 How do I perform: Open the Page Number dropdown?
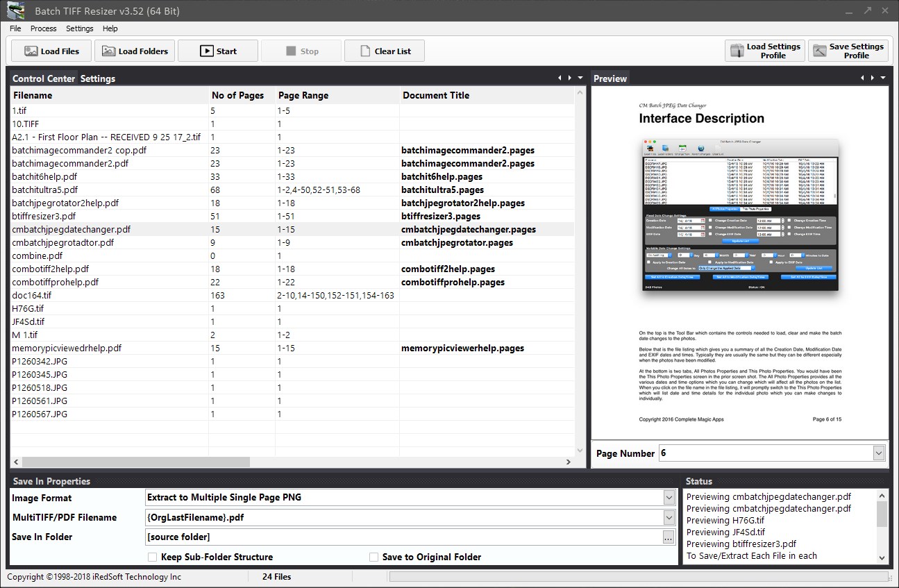pos(879,453)
